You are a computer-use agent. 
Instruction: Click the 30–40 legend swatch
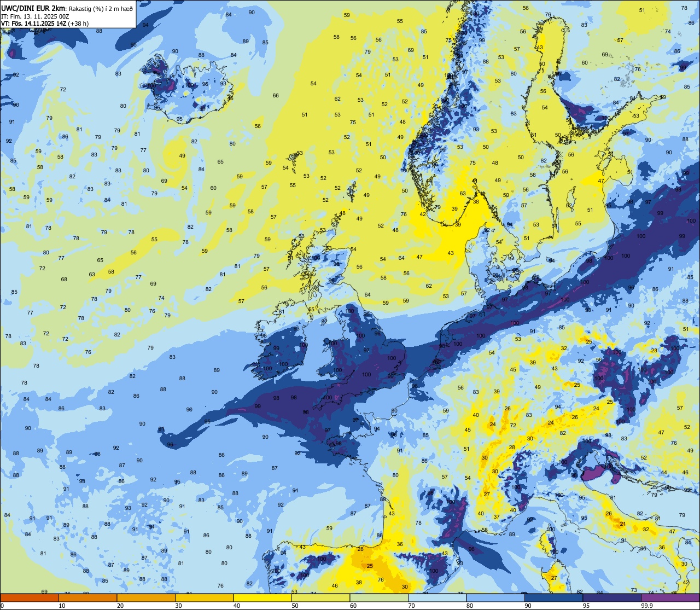[x=204, y=597]
